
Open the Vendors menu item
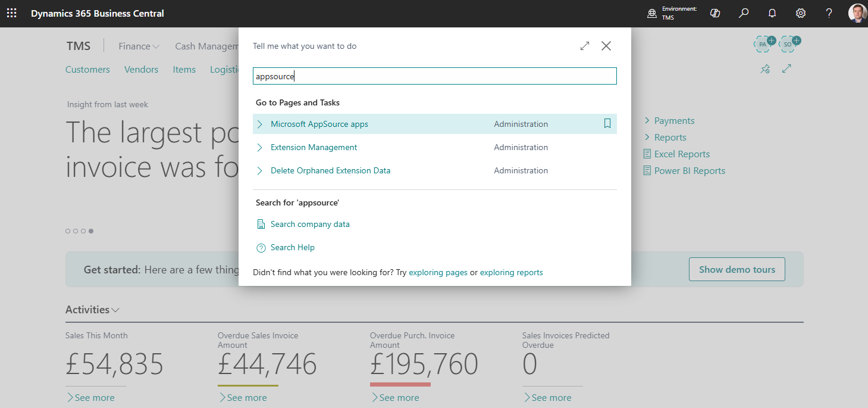click(x=141, y=70)
